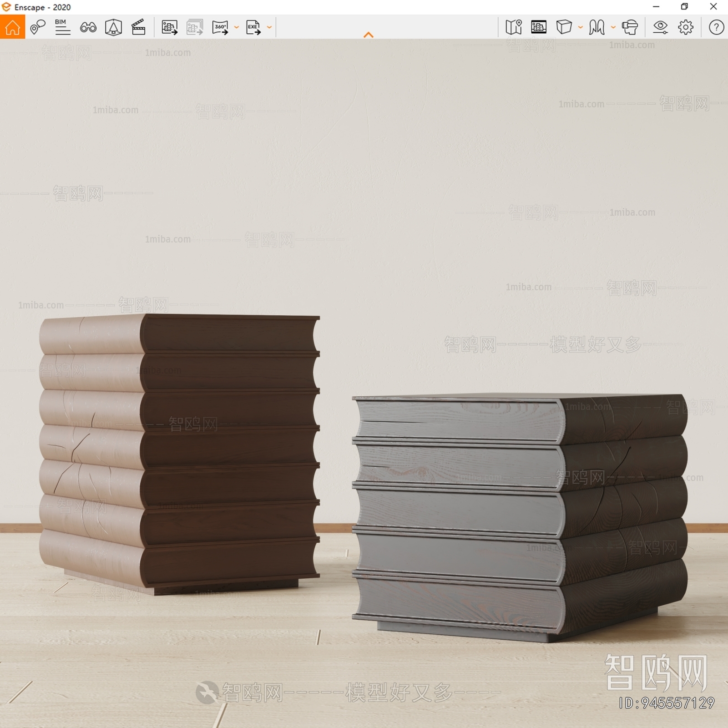Open general settings gear icon
Image resolution: width=728 pixels, height=728 pixels.
686,27
